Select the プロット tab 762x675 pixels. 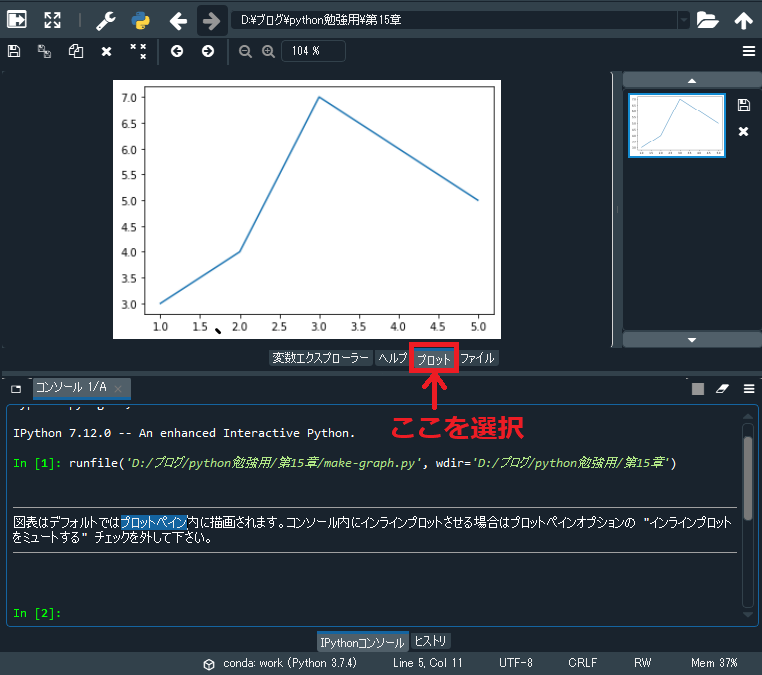(434, 359)
